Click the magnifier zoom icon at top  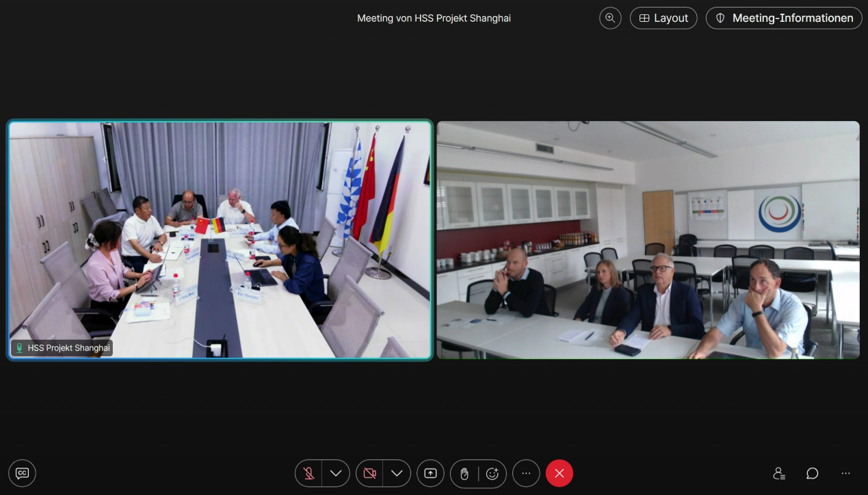610,18
